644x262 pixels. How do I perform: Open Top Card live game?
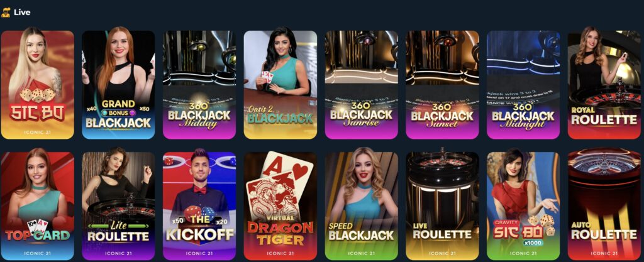click(37, 206)
